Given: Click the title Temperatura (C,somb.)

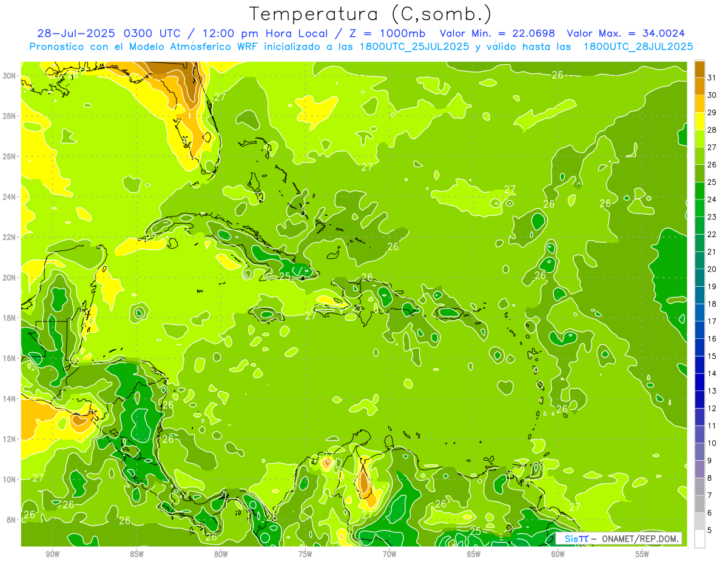Looking at the screenshot, I should pos(370,14).
